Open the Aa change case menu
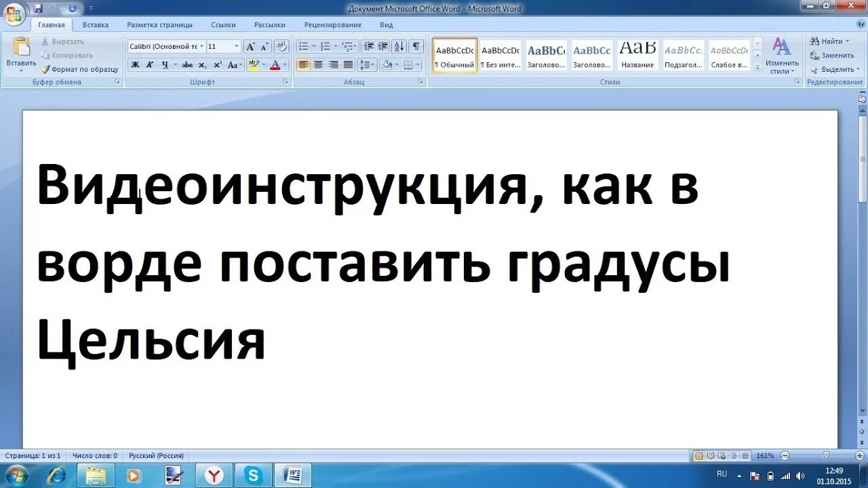This screenshot has width=868, height=488. pos(235,65)
